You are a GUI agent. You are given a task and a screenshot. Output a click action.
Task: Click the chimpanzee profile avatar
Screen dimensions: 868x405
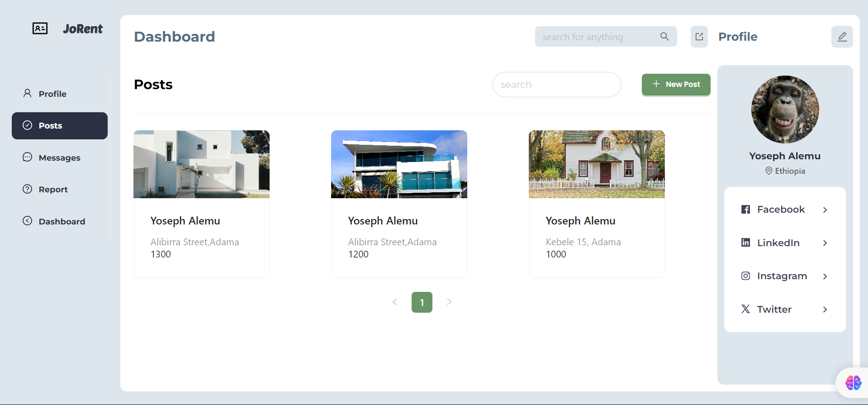click(785, 110)
